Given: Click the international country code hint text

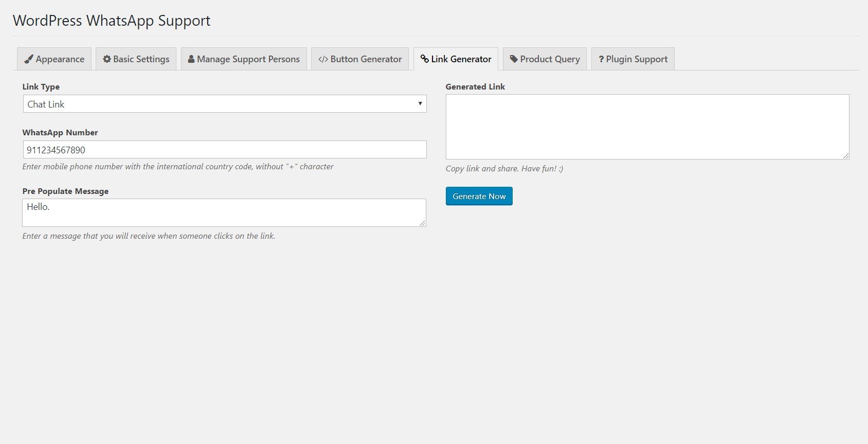Looking at the screenshot, I should 178,166.
